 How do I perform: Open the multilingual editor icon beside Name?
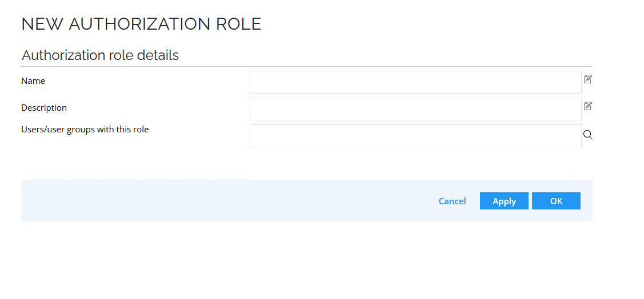(588, 79)
